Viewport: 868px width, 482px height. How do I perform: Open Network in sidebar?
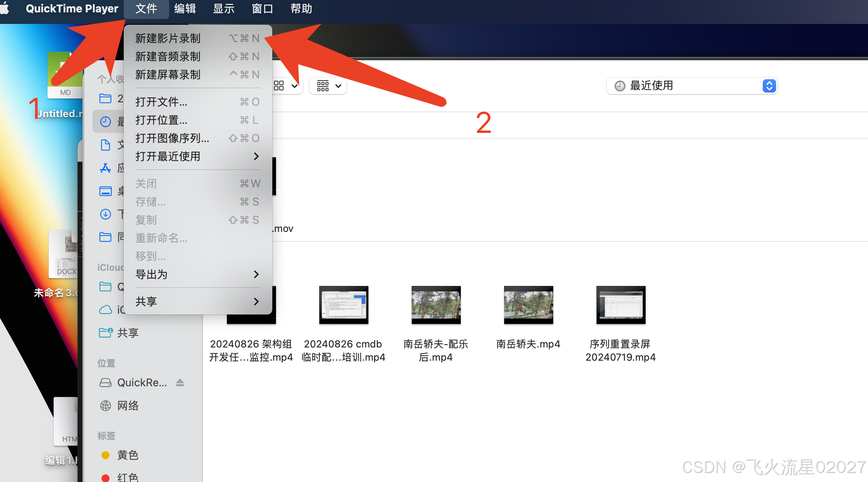coord(127,406)
